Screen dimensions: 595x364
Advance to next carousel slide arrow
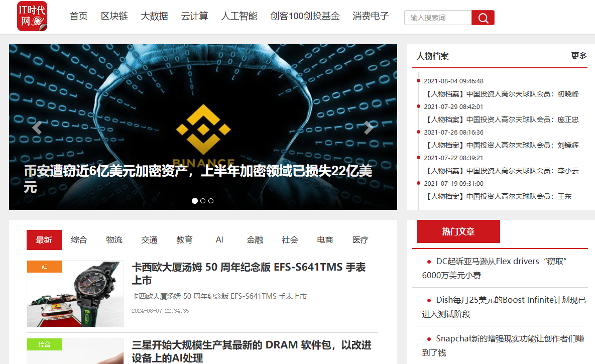(x=369, y=128)
